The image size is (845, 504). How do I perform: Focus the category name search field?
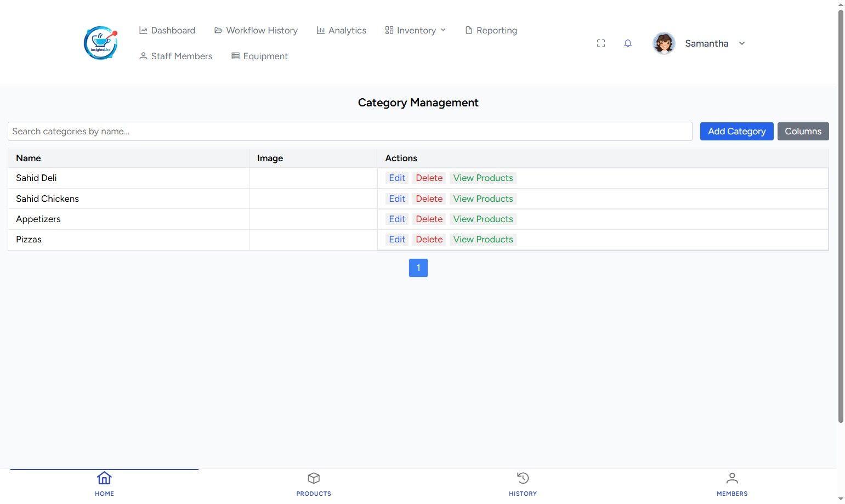350,131
